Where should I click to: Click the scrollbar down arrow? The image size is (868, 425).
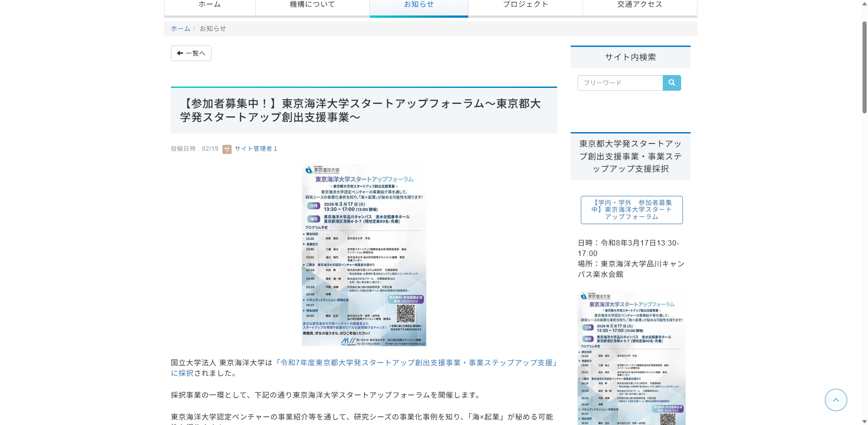click(864, 421)
